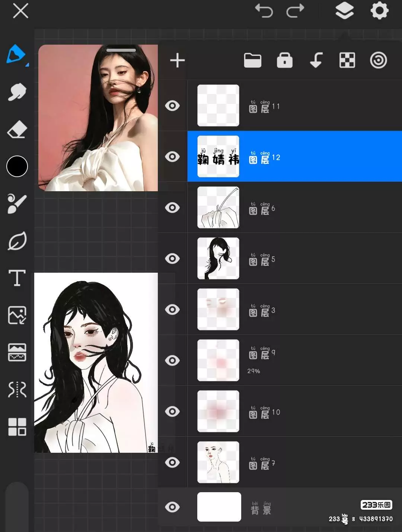Add a new layer with plus button
The image size is (402, 532).
tap(178, 60)
